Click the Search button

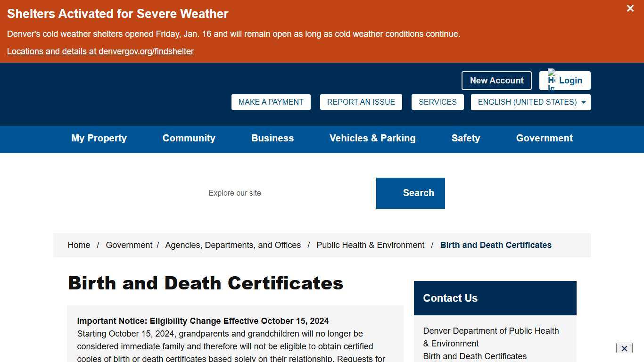pyautogui.click(x=410, y=193)
